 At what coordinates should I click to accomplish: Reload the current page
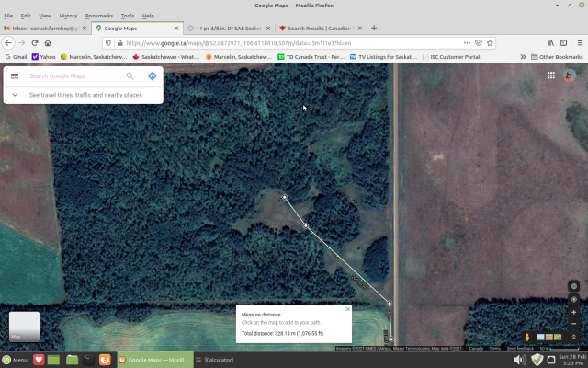35,42
